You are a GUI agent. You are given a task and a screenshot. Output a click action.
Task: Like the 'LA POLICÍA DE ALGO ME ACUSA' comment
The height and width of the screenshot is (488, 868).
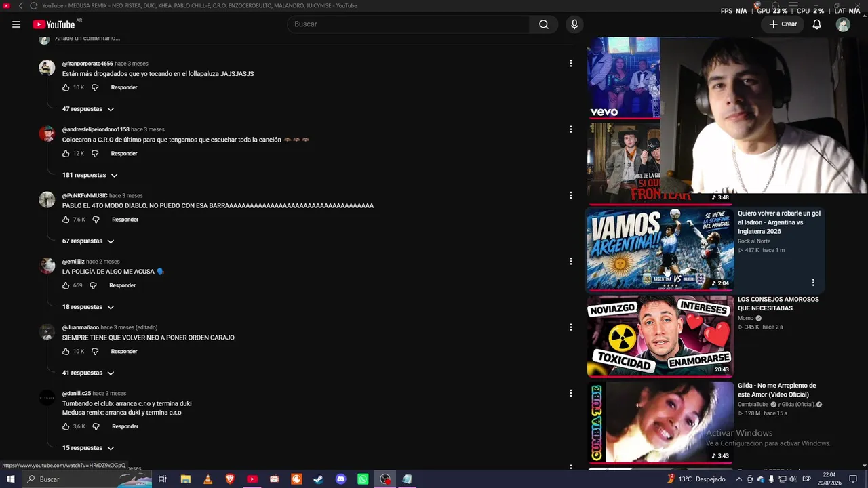(66, 285)
